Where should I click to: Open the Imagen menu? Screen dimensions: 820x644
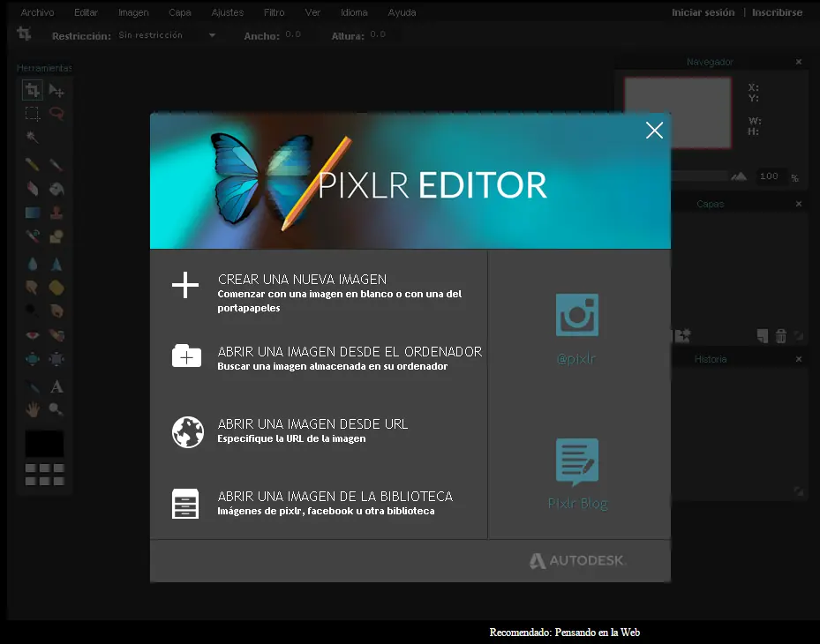pyautogui.click(x=133, y=12)
